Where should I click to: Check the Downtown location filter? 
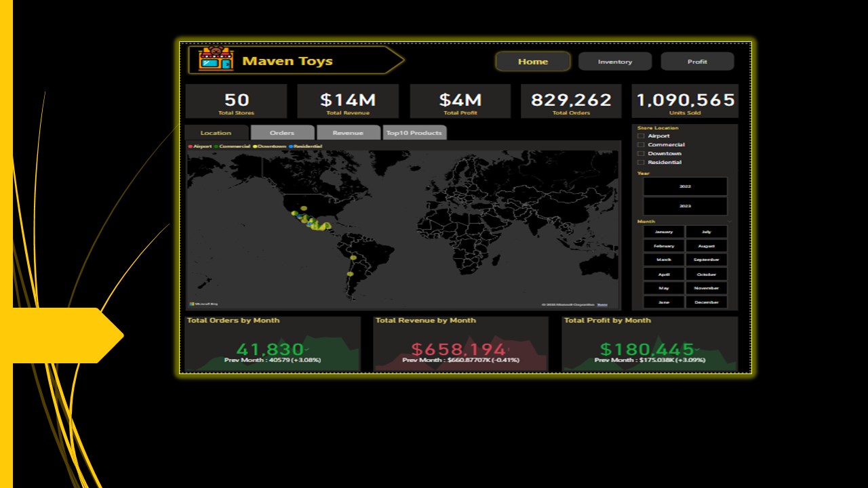641,154
